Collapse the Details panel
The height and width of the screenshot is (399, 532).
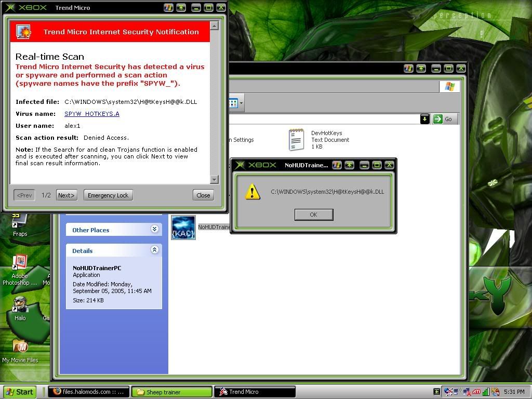click(x=154, y=250)
